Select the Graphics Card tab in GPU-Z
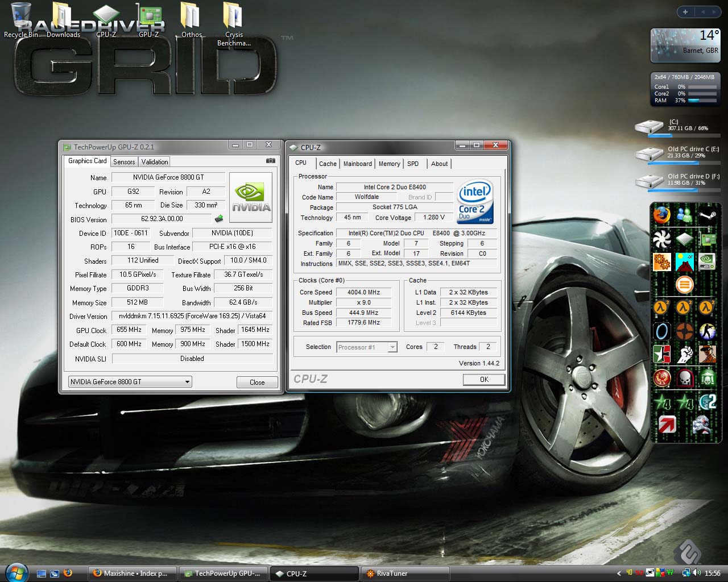 (87, 161)
